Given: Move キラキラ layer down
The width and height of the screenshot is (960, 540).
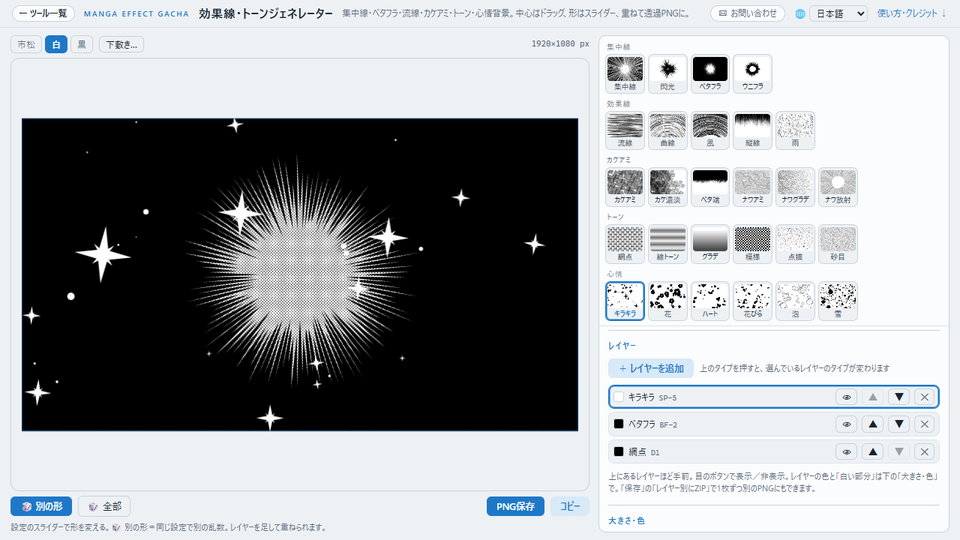Looking at the screenshot, I should coord(899,397).
